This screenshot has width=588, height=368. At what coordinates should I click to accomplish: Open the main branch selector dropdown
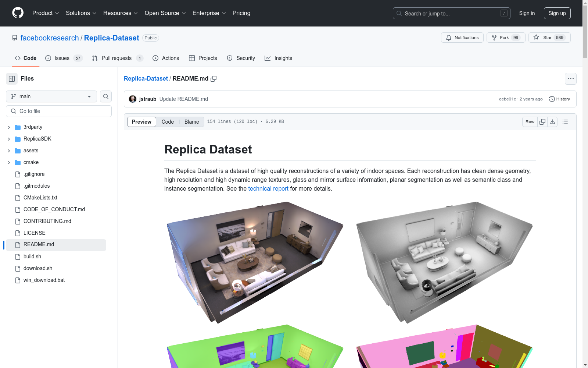coord(51,96)
